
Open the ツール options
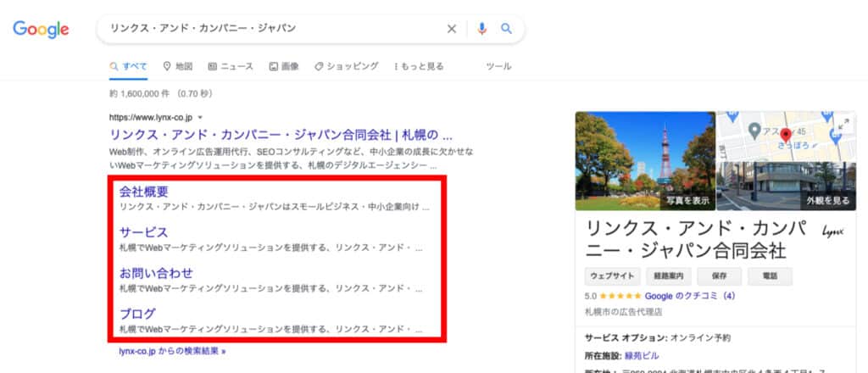[x=498, y=66]
